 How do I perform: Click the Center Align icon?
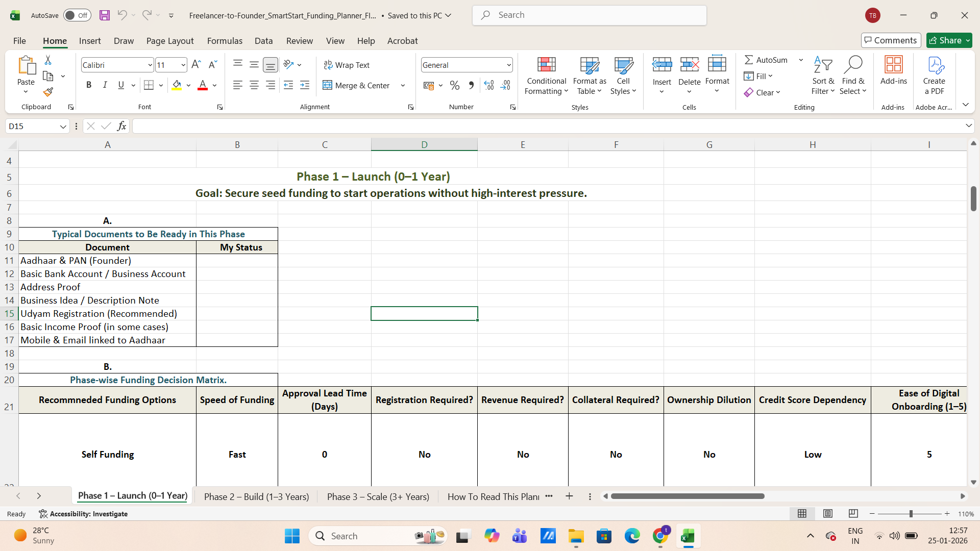click(254, 85)
